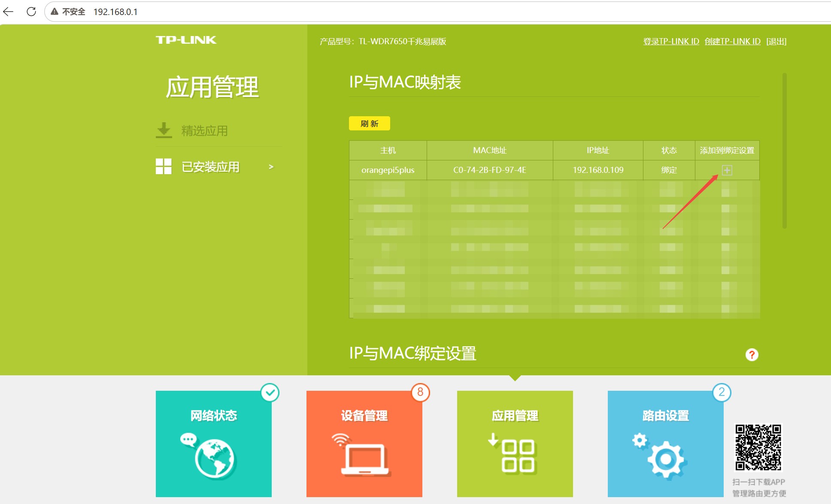Image resolution: width=831 pixels, height=504 pixels.
Task: Click the IP与MAC映射表 heading
Action: pyautogui.click(x=405, y=82)
